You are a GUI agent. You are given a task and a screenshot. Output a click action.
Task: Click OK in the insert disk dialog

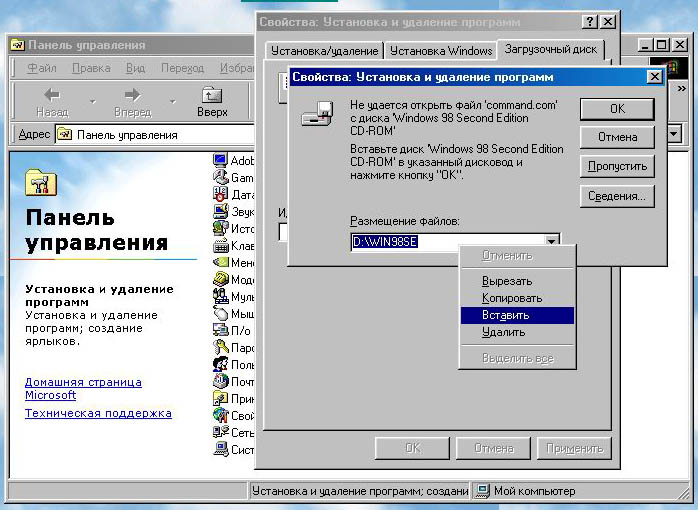tap(617, 109)
